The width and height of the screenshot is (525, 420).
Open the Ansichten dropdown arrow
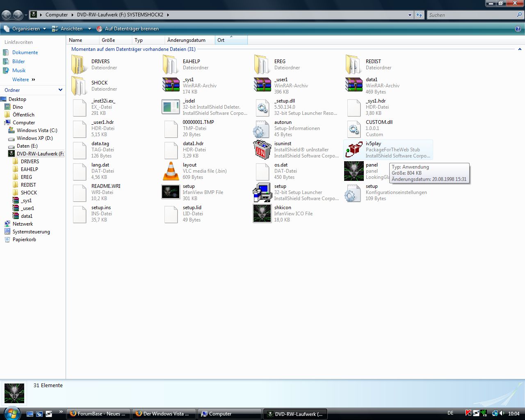[89, 29]
